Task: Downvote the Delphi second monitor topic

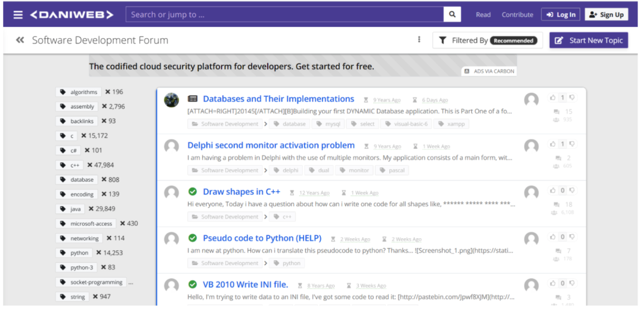Action: (572, 144)
